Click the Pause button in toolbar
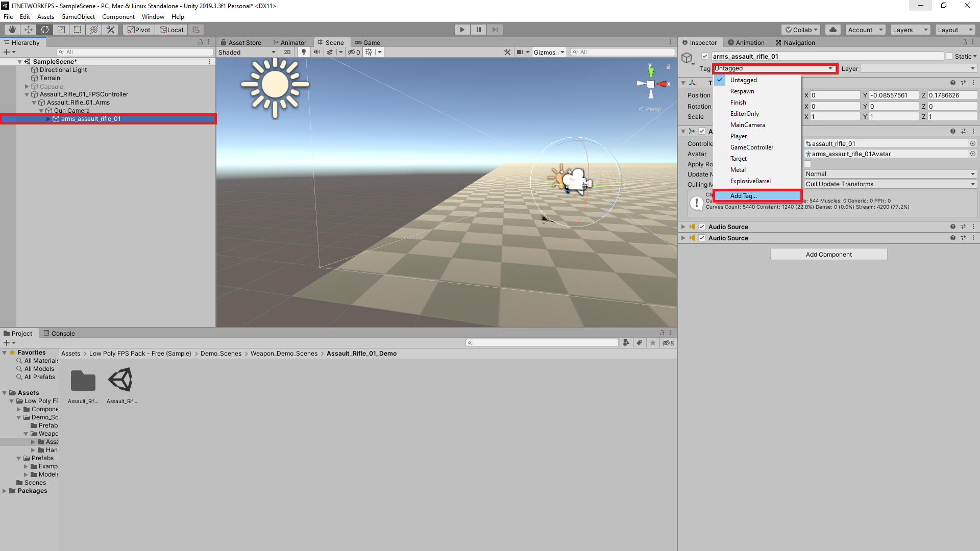This screenshot has height=551, width=980. [x=479, y=30]
